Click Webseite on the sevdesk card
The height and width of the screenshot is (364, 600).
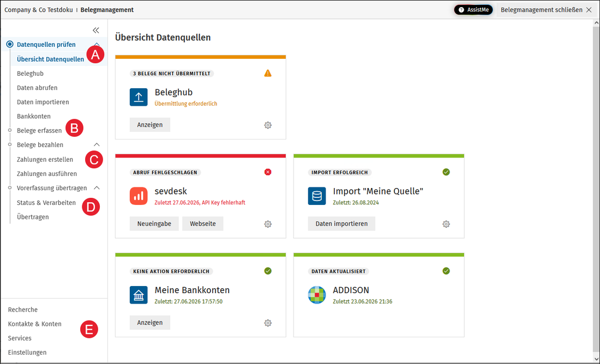pyautogui.click(x=203, y=223)
